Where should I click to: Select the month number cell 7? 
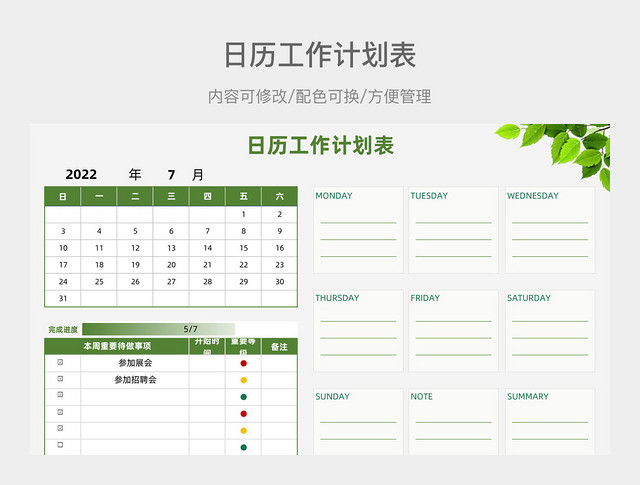[171, 175]
